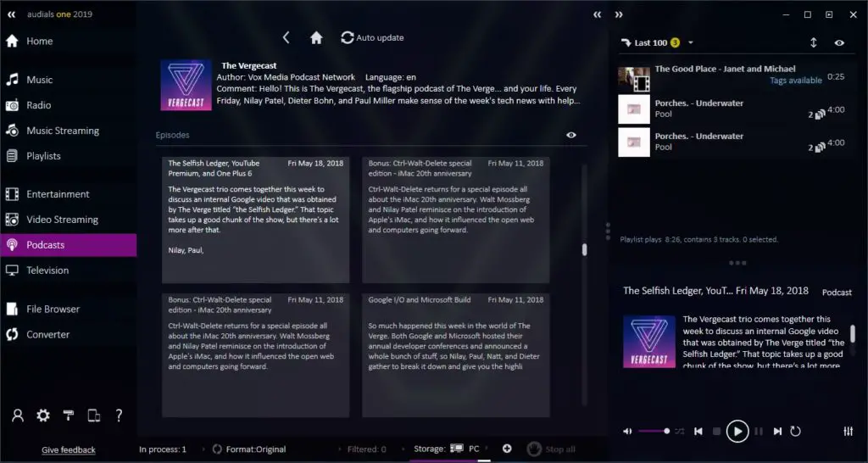
Task: Open the Music section
Action: click(68, 80)
